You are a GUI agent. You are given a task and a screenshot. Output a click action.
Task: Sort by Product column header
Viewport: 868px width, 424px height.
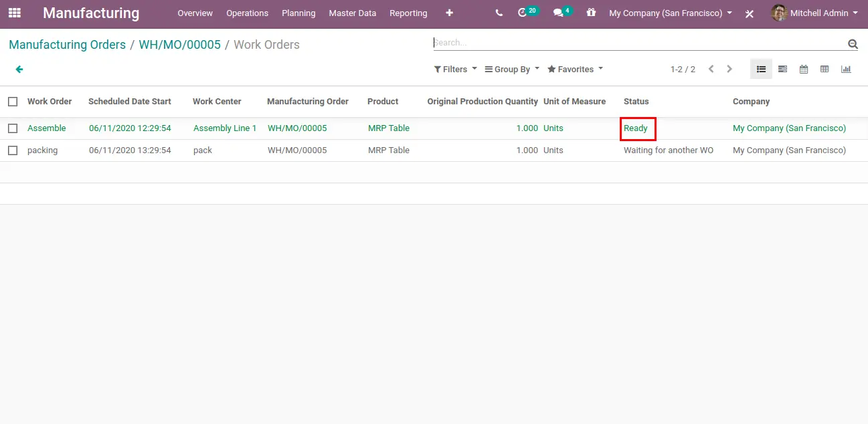pos(383,102)
